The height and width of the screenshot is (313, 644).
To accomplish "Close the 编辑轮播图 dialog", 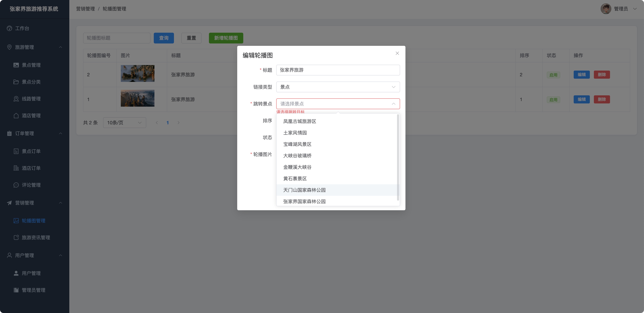I will 397,53.
